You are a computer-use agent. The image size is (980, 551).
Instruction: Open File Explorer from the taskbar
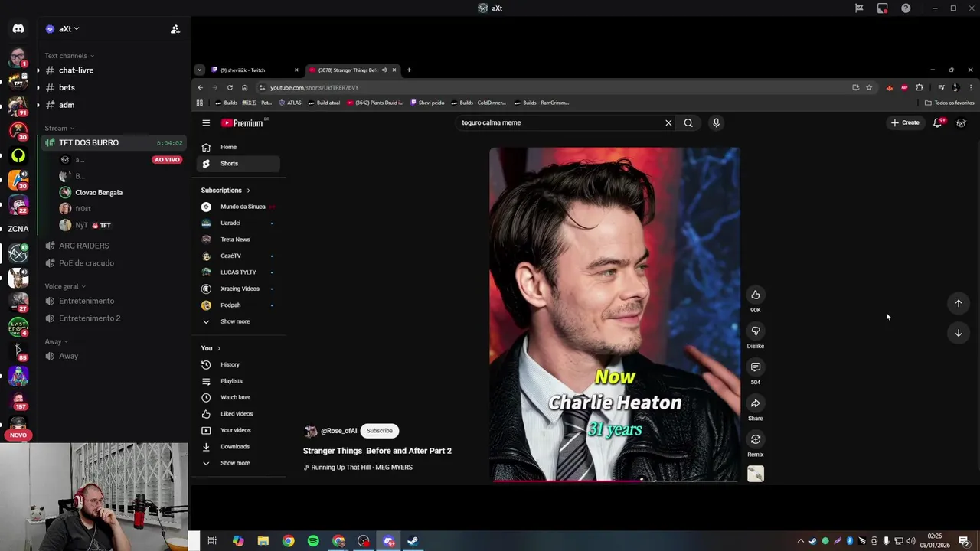tap(263, 541)
